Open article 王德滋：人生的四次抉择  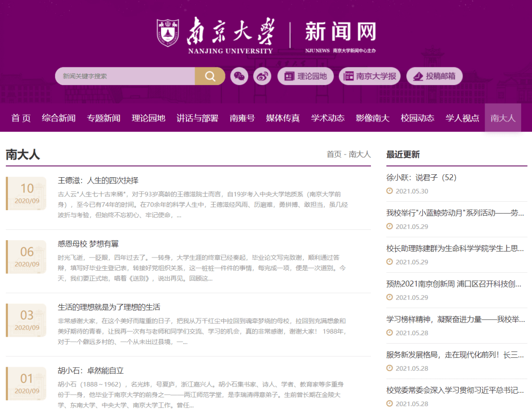point(98,180)
